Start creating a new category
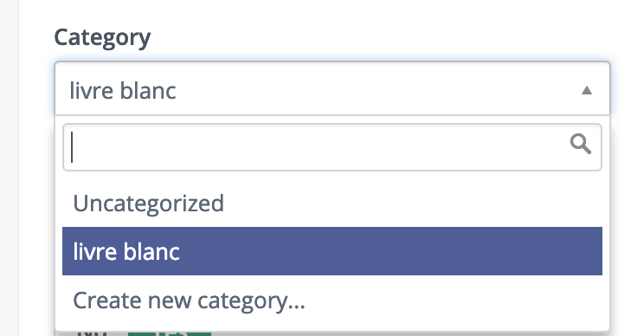Image resolution: width=644 pixels, height=336 pixels. point(332,300)
